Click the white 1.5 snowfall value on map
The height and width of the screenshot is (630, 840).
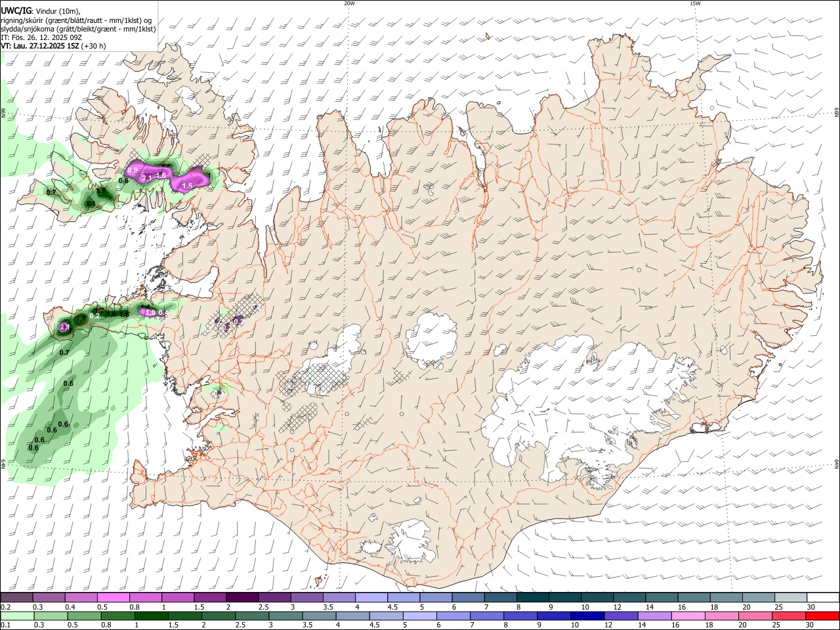tap(187, 186)
